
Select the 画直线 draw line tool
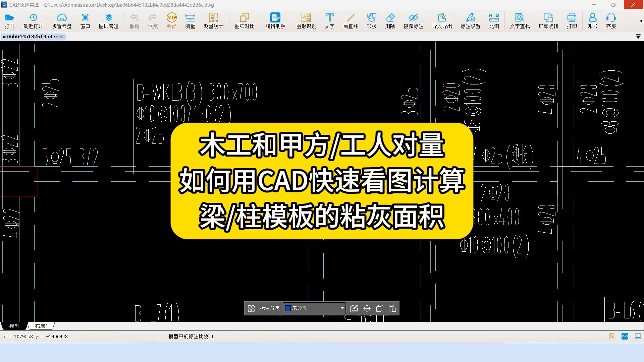pos(351,21)
